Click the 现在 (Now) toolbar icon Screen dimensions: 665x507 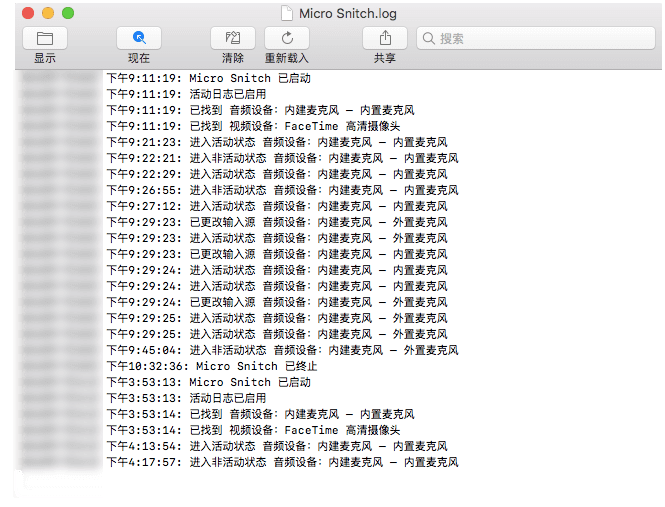click(139, 39)
